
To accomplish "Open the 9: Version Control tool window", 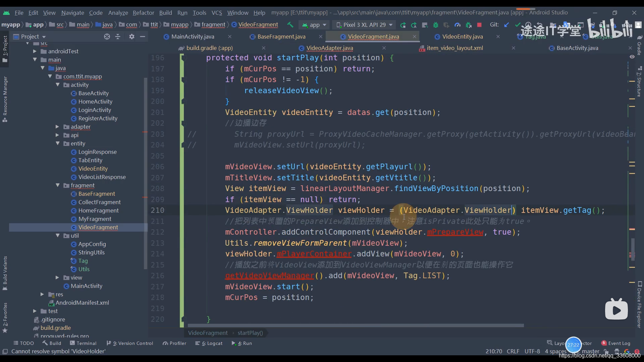I will tap(129, 343).
